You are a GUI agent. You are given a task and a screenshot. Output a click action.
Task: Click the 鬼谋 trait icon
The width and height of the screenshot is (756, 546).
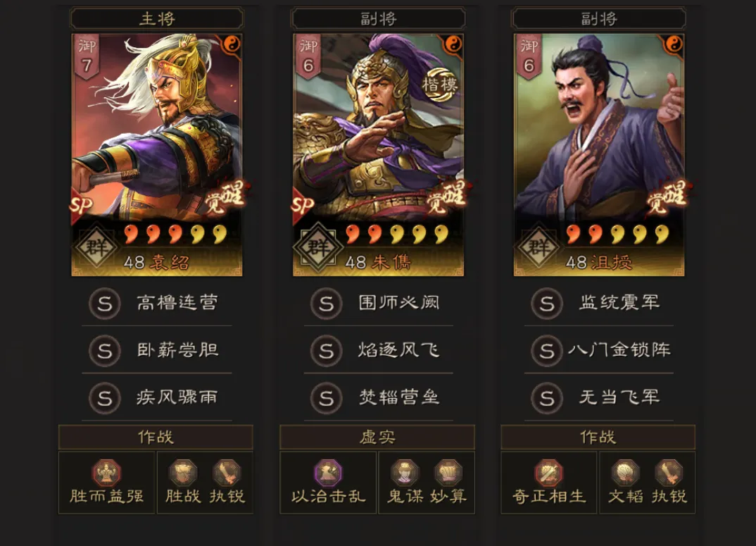(x=405, y=473)
